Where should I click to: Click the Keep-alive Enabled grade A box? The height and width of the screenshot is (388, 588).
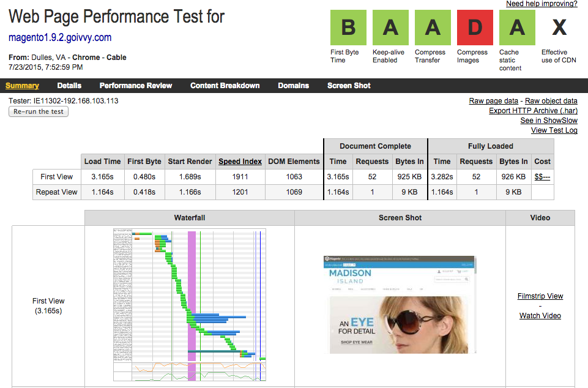click(390, 28)
